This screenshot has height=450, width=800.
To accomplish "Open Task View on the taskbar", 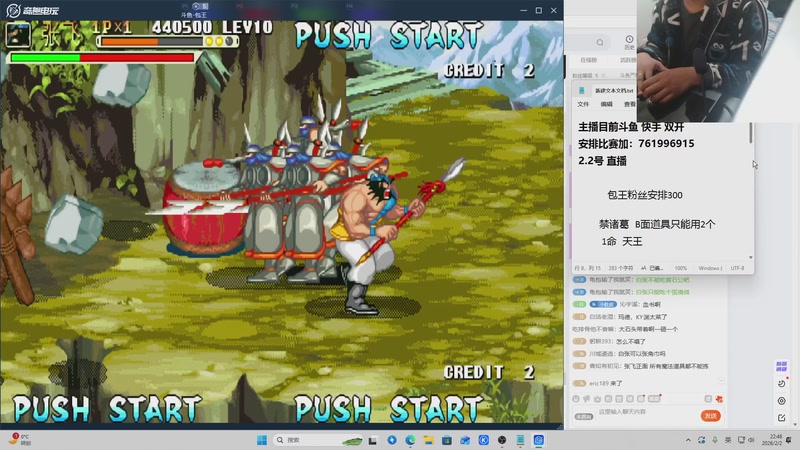I will pyautogui.click(x=373, y=440).
